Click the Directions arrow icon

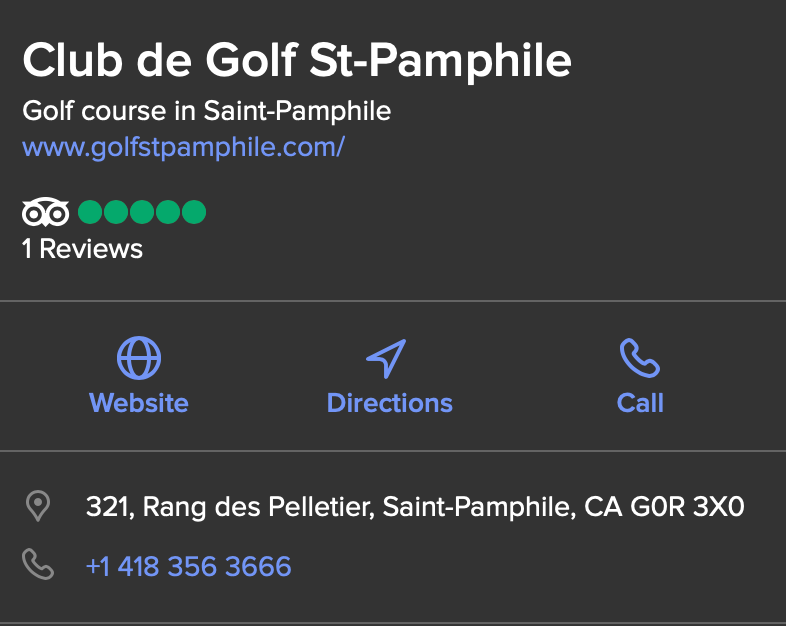point(386,358)
